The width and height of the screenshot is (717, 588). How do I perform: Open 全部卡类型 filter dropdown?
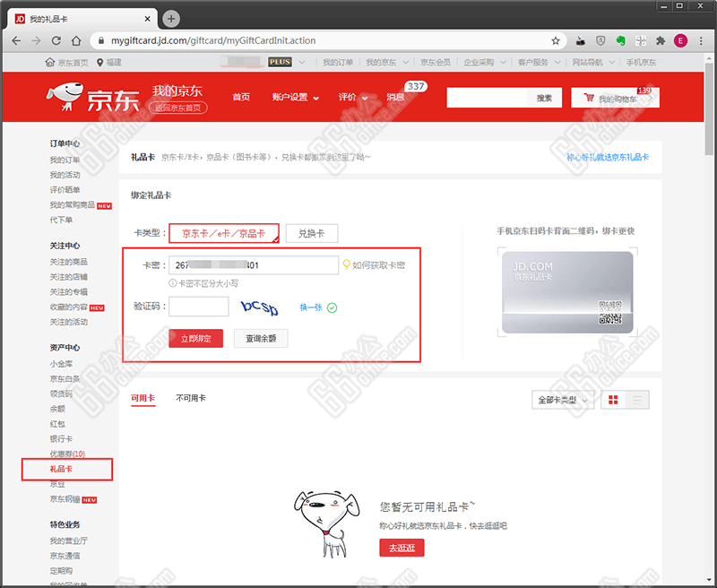click(563, 400)
